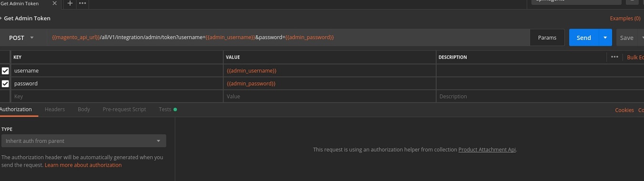The image size is (644, 181).
Task: Click the Examples (0) link
Action: click(625, 19)
